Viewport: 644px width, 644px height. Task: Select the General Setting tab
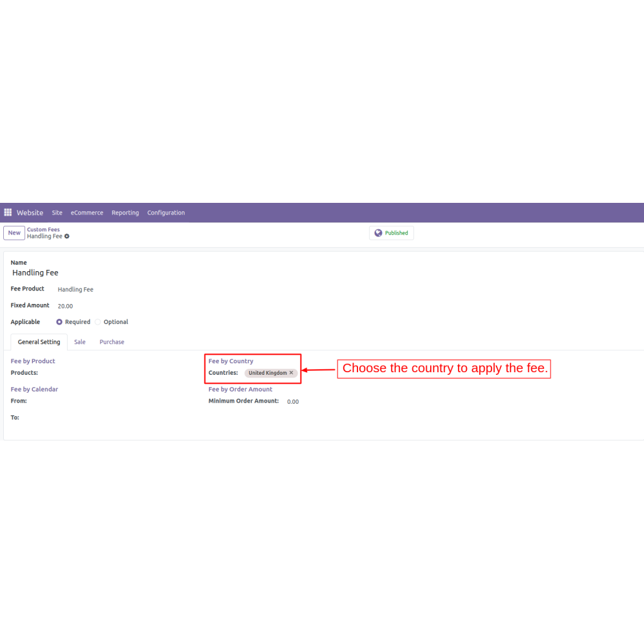click(39, 342)
